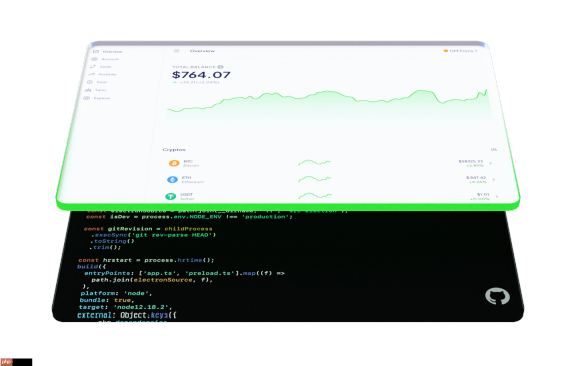Screen dimensions: 576x366
Task: Select the USDT Tether row label
Action: 187,197
